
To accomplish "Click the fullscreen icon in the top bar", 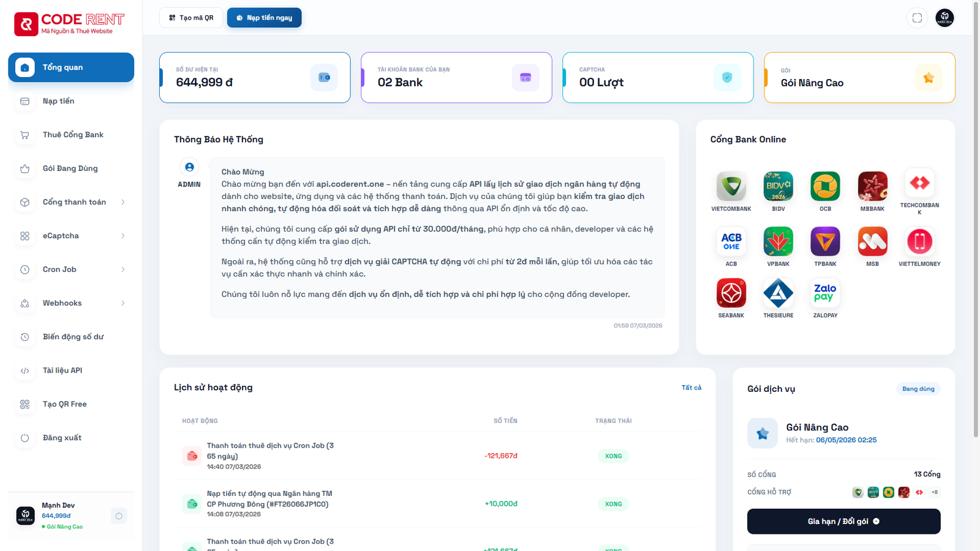I will [917, 18].
